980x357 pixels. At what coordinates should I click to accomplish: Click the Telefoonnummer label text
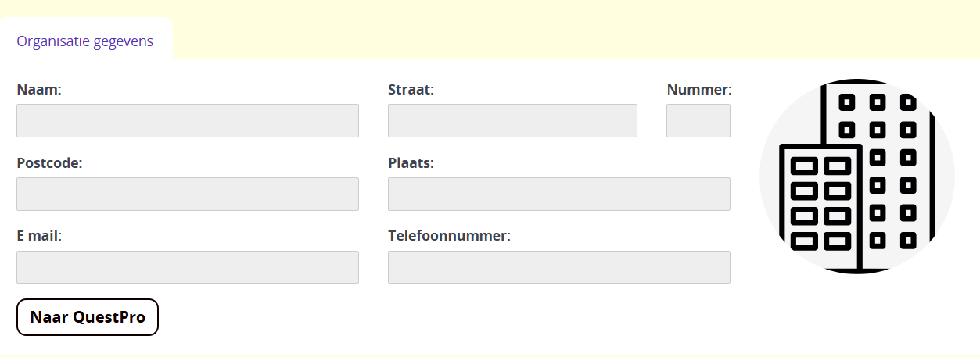pyautogui.click(x=449, y=236)
